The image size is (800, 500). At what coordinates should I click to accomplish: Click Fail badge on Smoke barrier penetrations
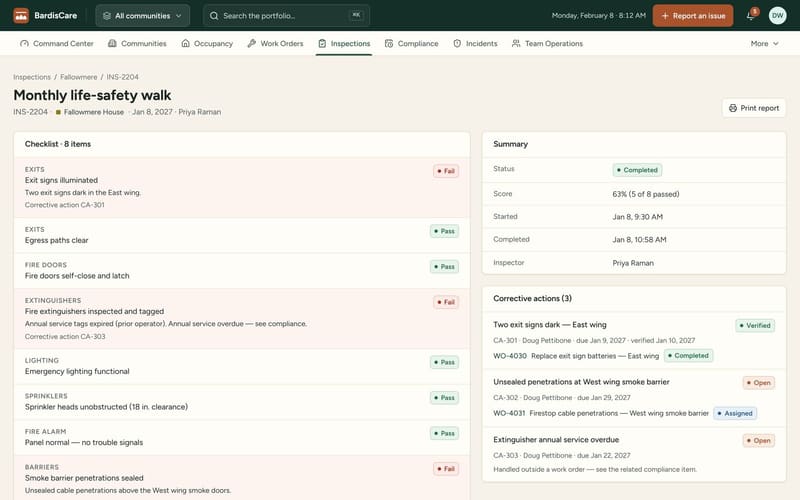tap(446, 469)
